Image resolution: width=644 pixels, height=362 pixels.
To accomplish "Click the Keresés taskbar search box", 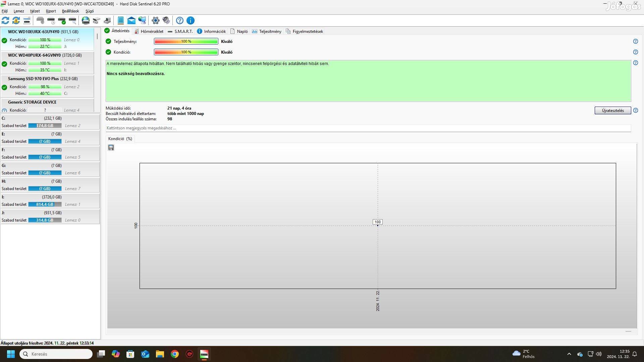I will coord(56,354).
